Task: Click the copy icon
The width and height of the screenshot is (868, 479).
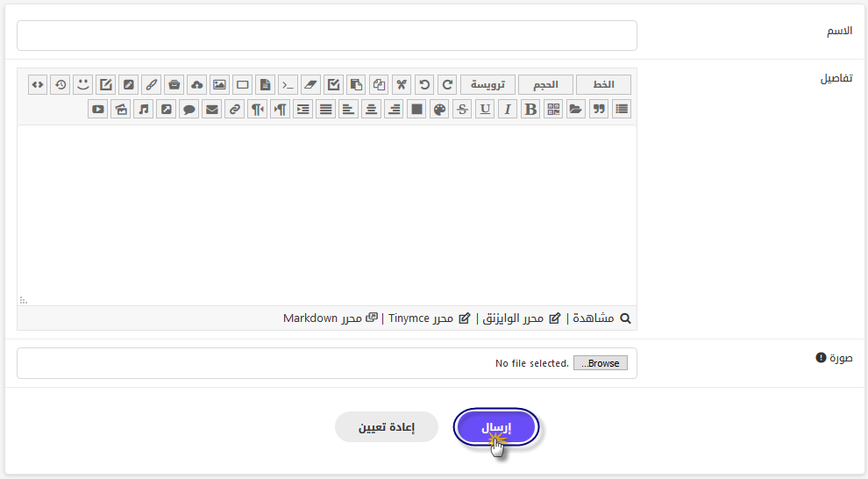Action: (x=379, y=85)
